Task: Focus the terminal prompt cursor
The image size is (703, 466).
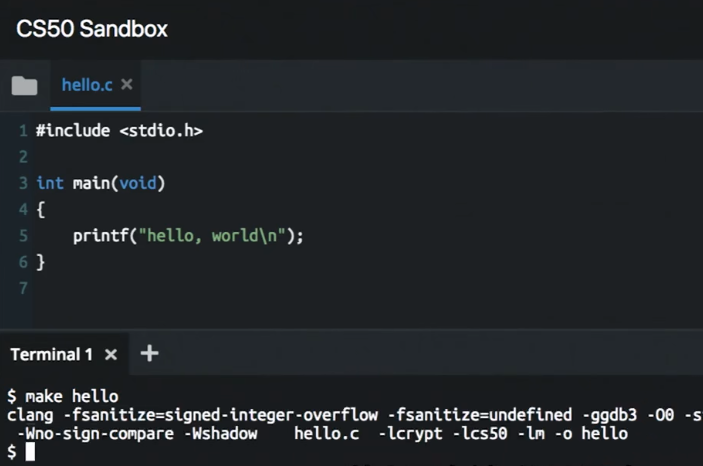Action: (30, 452)
